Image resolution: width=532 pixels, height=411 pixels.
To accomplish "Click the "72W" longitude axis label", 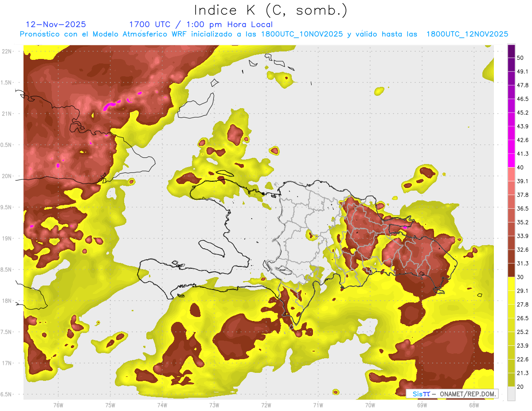I will pyautogui.click(x=266, y=405).
